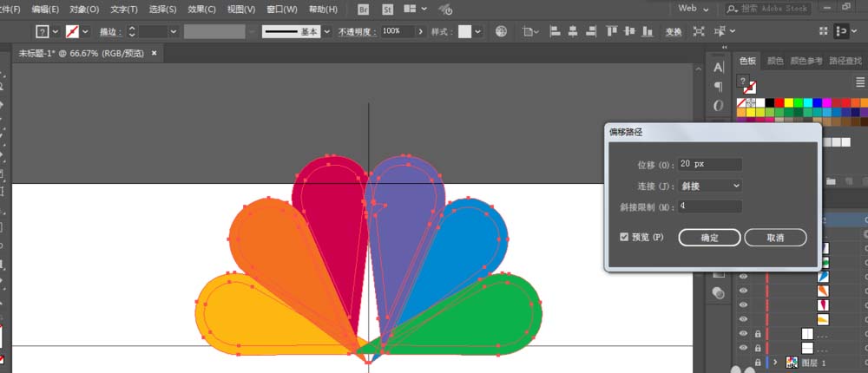The image size is (868, 373).
Task: Open the swatches panel menu icon
Action: pos(860,82)
